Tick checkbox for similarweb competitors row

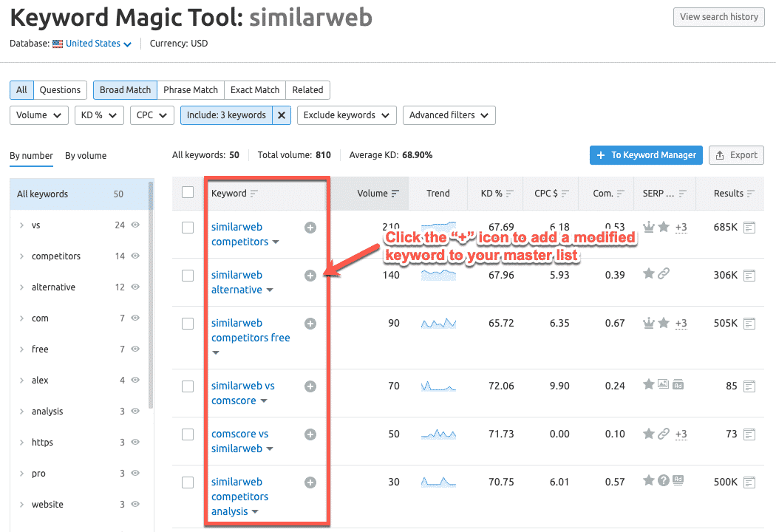point(188,228)
